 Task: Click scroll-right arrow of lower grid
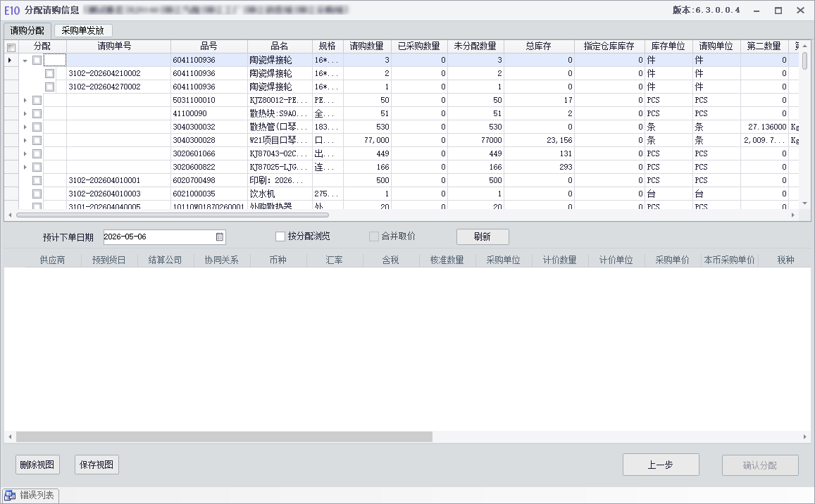(804, 437)
